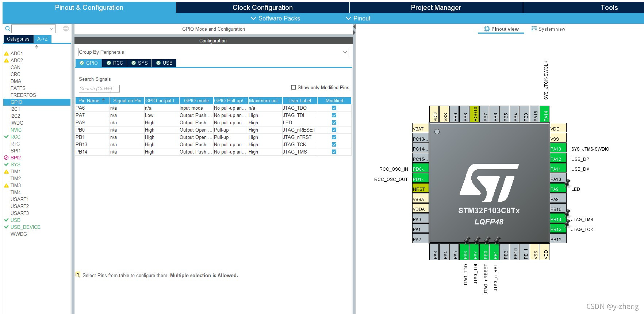This screenshot has width=644, height=314.
Task: Select SPI2 in the peripheral list
Action: pos(16,158)
